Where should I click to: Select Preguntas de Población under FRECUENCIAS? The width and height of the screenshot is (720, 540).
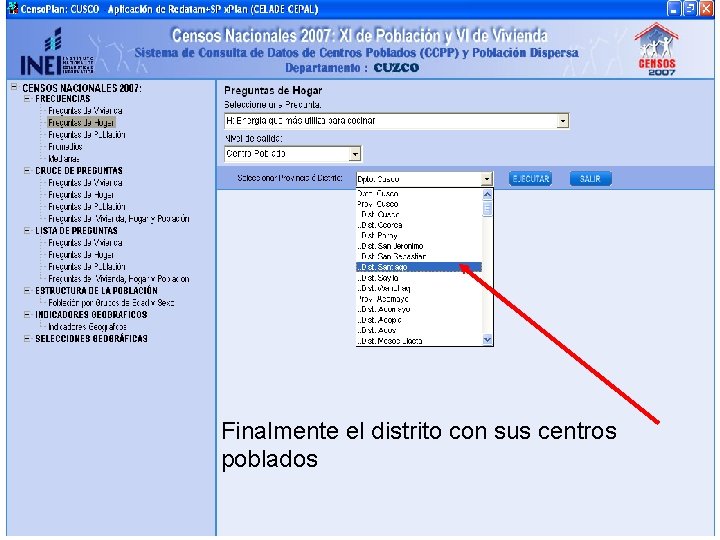[87, 135]
